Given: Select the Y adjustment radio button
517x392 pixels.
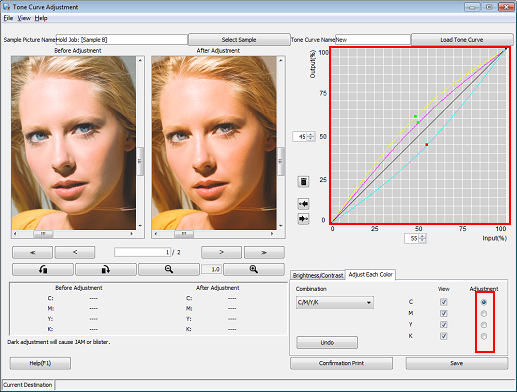Looking at the screenshot, I should click(484, 325).
